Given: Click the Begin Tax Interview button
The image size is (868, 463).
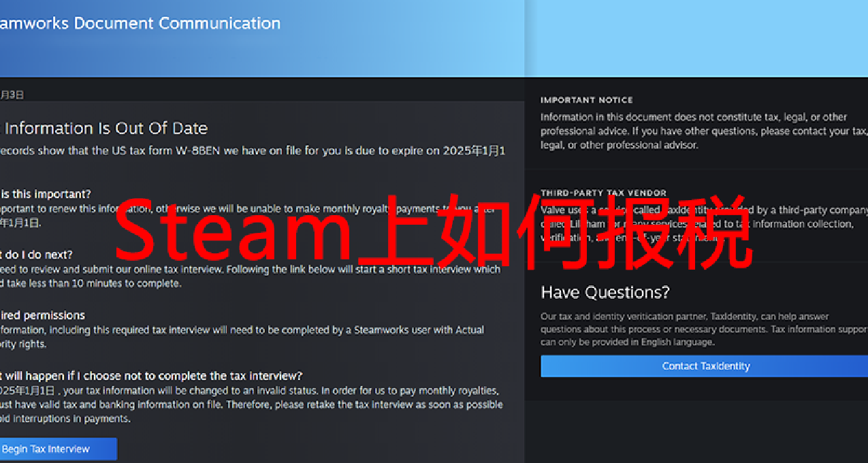Looking at the screenshot, I should point(57,449).
